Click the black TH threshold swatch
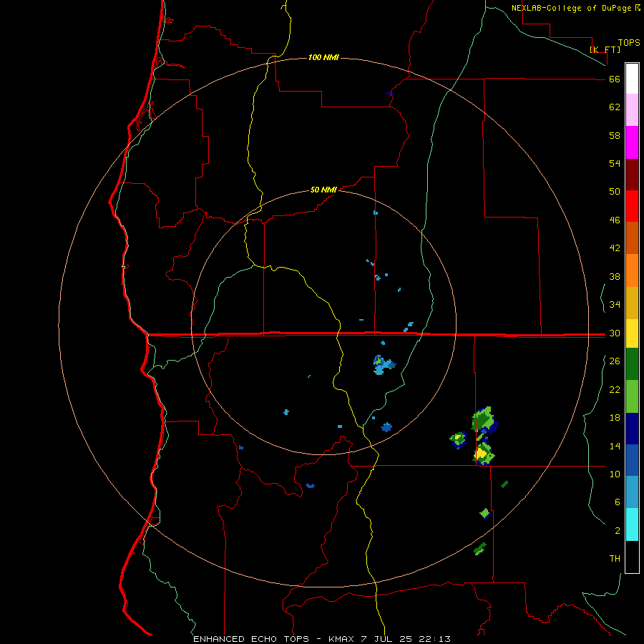The height and width of the screenshot is (644, 644). click(632, 557)
